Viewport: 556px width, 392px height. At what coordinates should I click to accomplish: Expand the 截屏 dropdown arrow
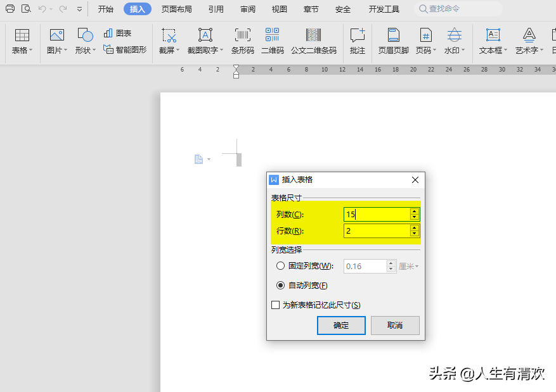pyautogui.click(x=178, y=50)
